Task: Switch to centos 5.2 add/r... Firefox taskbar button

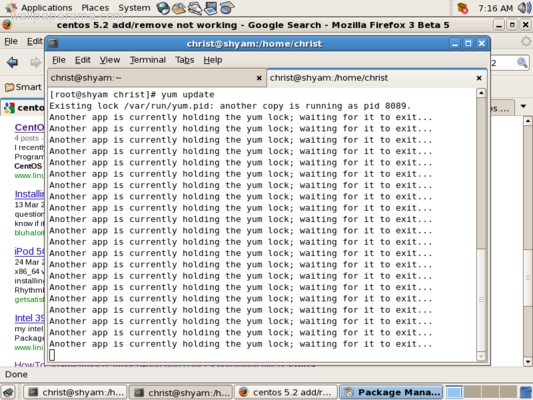Action: pyautogui.click(x=286, y=392)
